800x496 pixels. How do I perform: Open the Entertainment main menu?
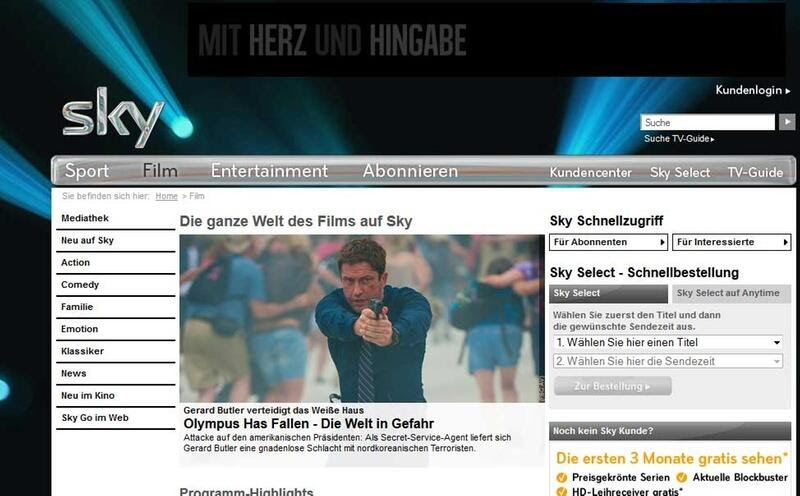tap(269, 170)
